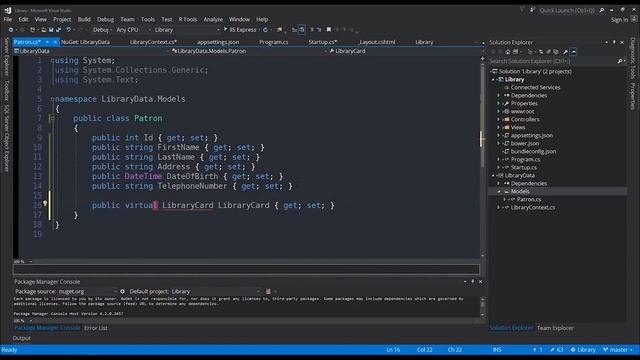The image size is (640, 360).
Task: Click the bookmark flag toolbar icon
Action: point(329,30)
